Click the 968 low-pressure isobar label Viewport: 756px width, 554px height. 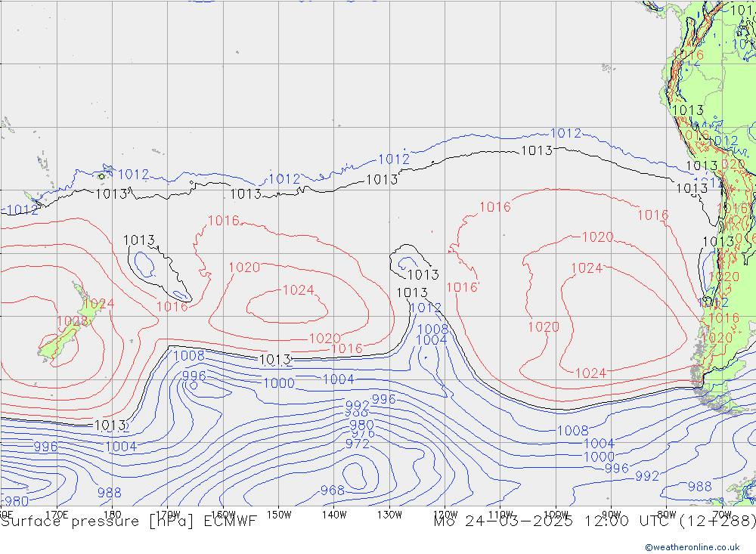(333, 491)
